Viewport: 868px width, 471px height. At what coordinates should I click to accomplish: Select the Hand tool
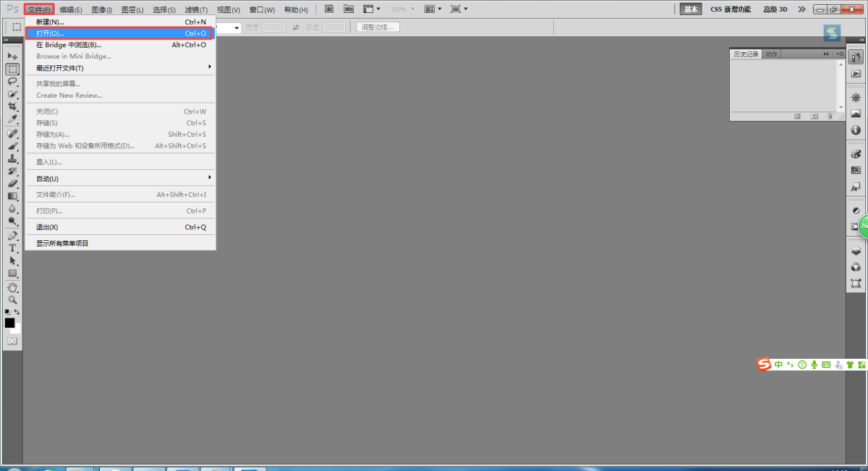(x=12, y=287)
